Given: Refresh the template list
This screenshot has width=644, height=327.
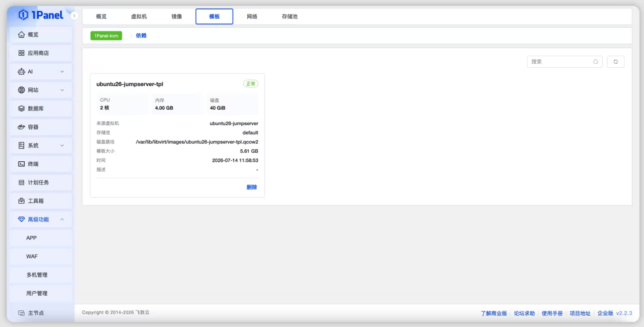Looking at the screenshot, I should 616,62.
